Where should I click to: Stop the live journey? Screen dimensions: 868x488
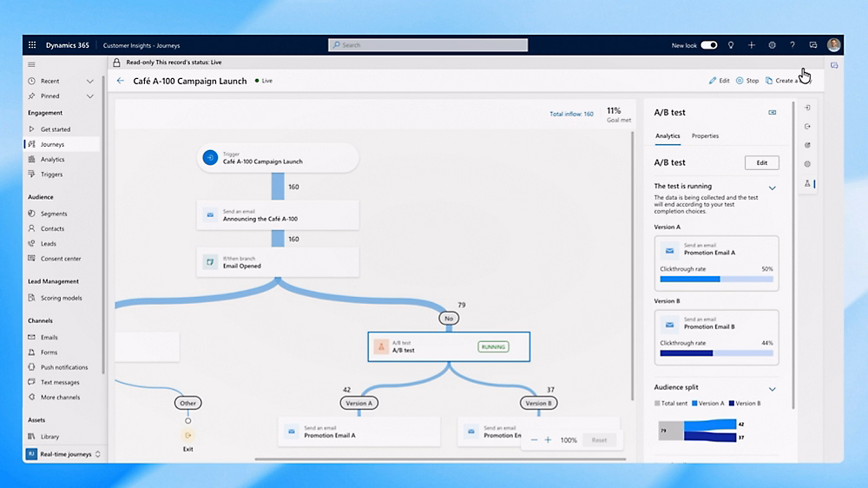tap(746, 81)
